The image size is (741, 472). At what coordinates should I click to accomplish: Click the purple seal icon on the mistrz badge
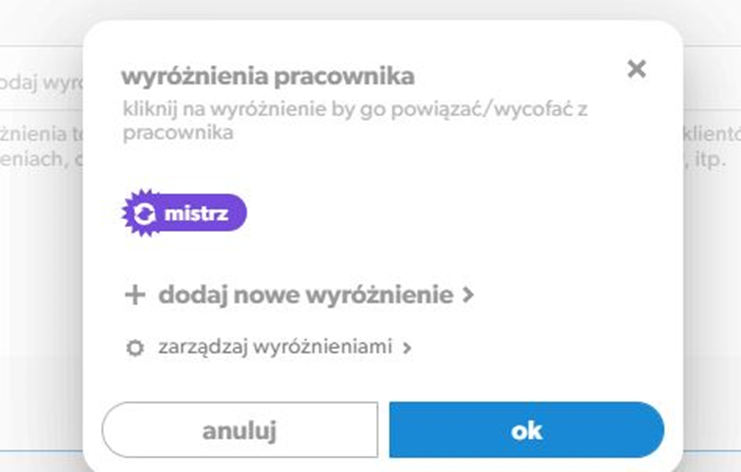click(143, 213)
